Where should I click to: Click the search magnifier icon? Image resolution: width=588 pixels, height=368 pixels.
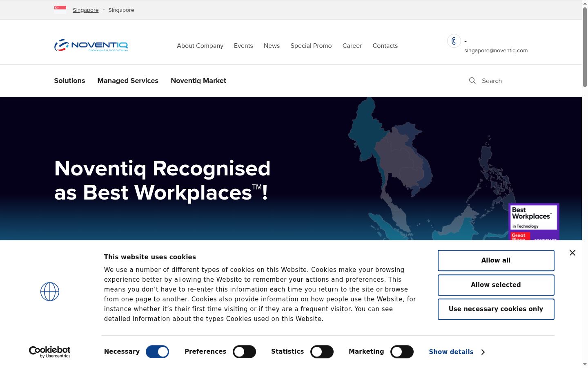tap(472, 81)
